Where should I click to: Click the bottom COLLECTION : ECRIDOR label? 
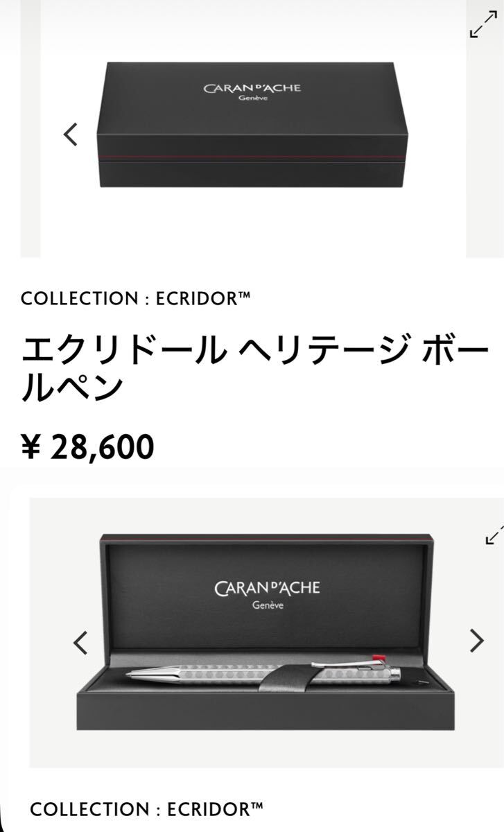tap(146, 809)
